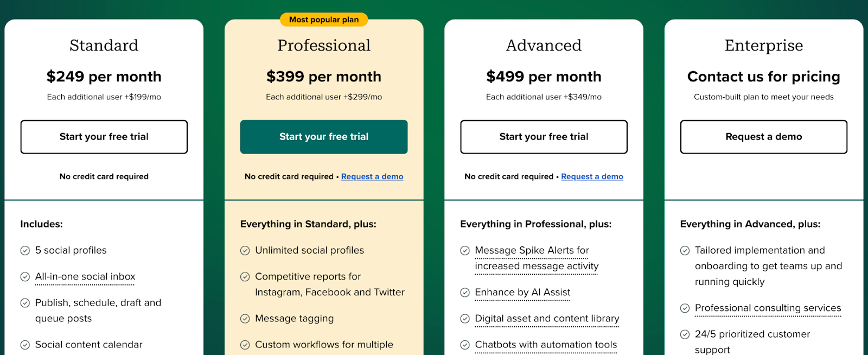Click checkmark icon beside 5 social profiles

point(25,251)
